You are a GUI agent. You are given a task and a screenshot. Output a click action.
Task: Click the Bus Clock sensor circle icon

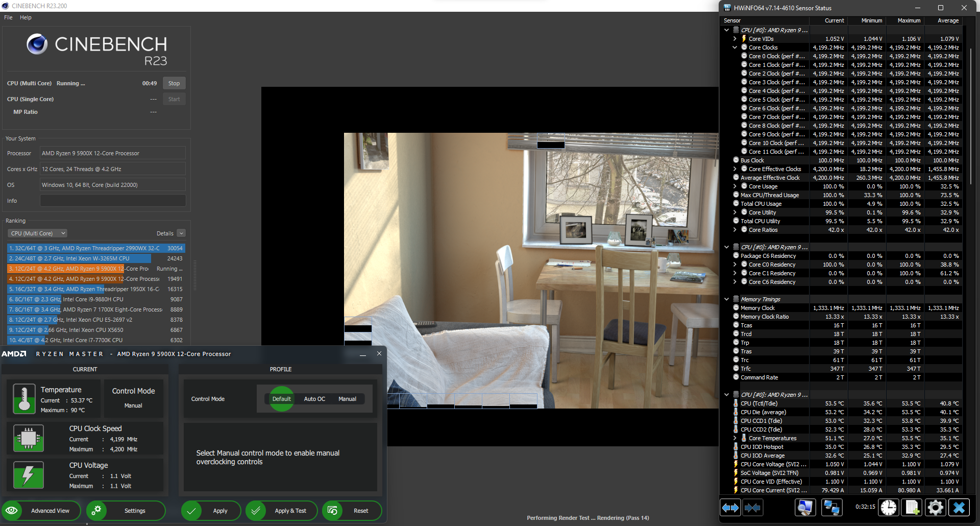pyautogui.click(x=736, y=160)
